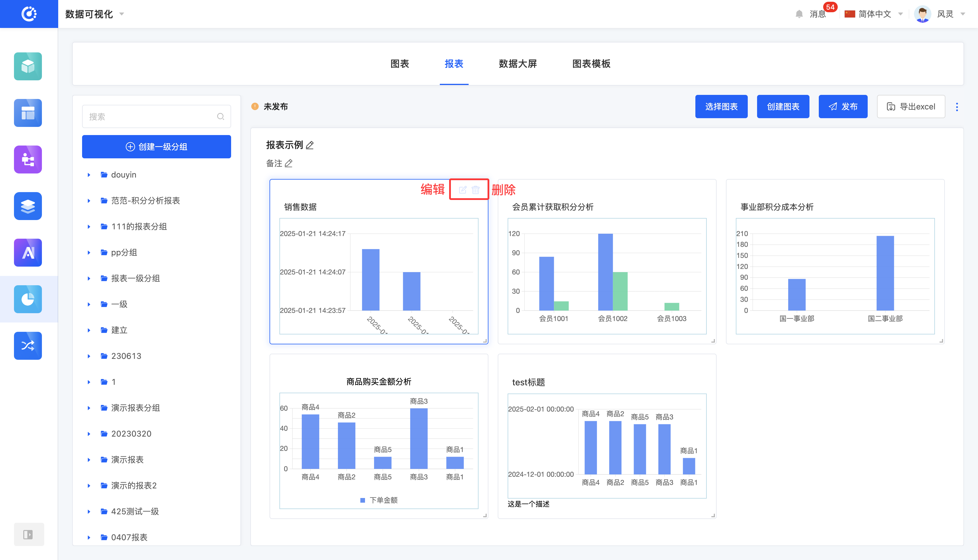Image resolution: width=978 pixels, height=560 pixels.
Task: Click the pencil icon next to 备注
Action: pyautogui.click(x=288, y=164)
